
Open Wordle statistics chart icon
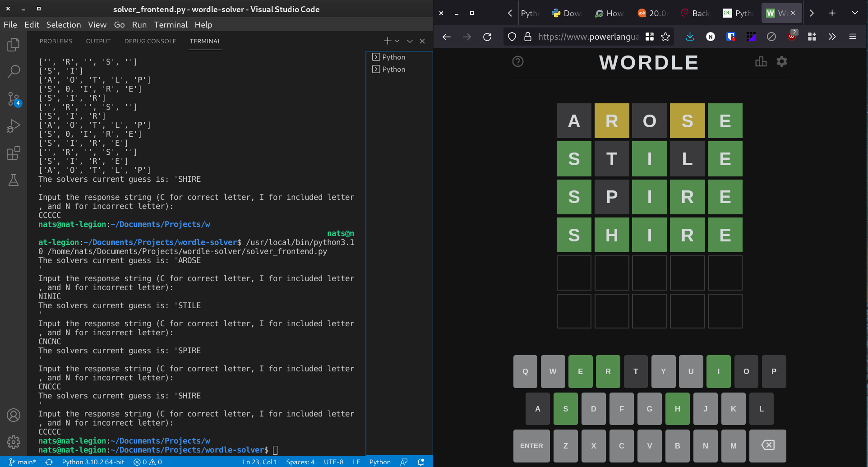coord(761,62)
